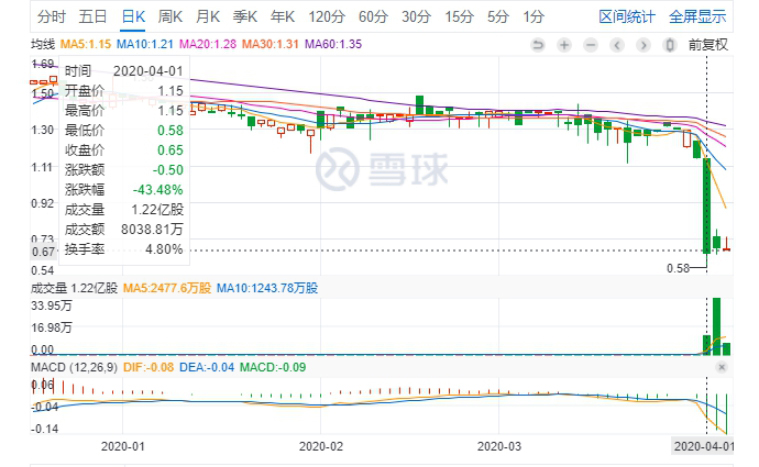Screen dimensions: 759x467
Task: Click 全屏显示 to show fullscreen
Action: [x=698, y=17]
